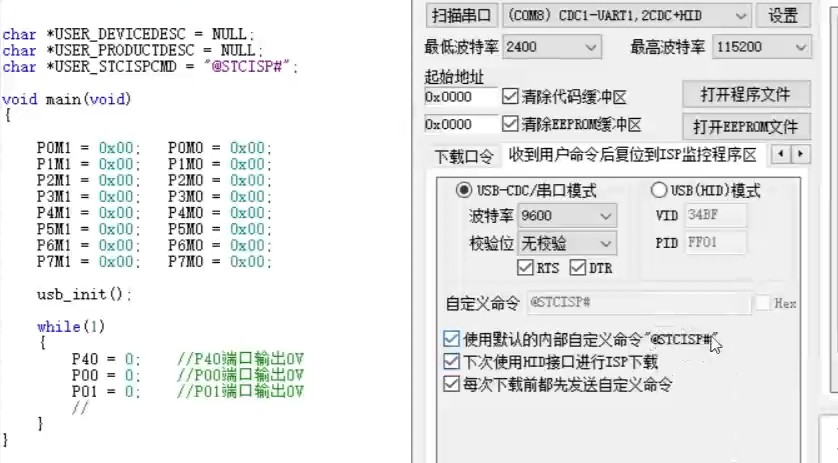
Task: Toggle the DTR checkbox
Action: point(578,268)
